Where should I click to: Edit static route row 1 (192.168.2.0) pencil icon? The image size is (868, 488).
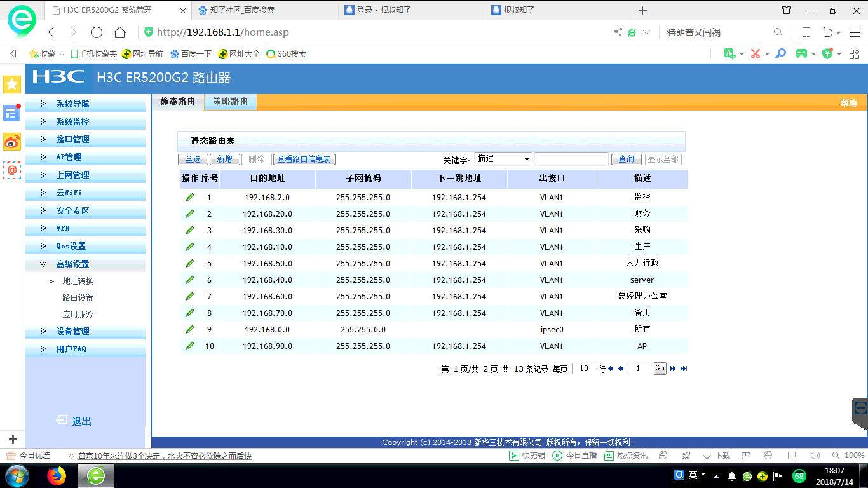[189, 198]
